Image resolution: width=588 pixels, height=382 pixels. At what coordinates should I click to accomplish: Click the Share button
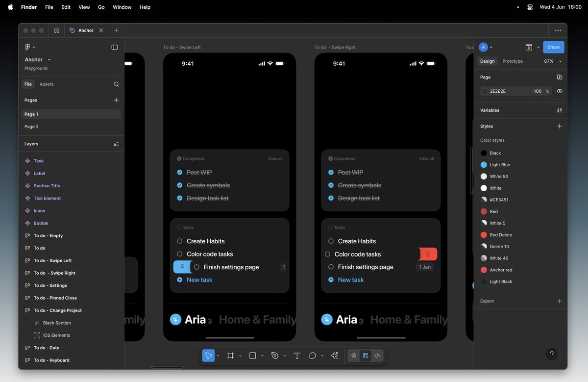(x=553, y=47)
